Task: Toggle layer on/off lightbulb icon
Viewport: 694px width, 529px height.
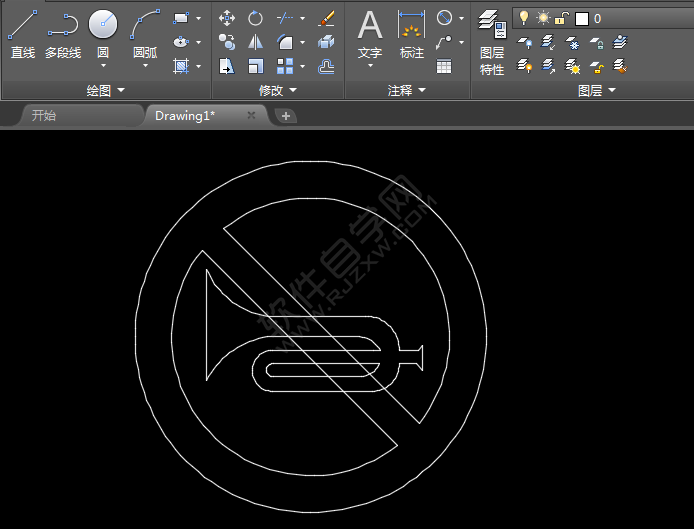Action: coord(523,17)
